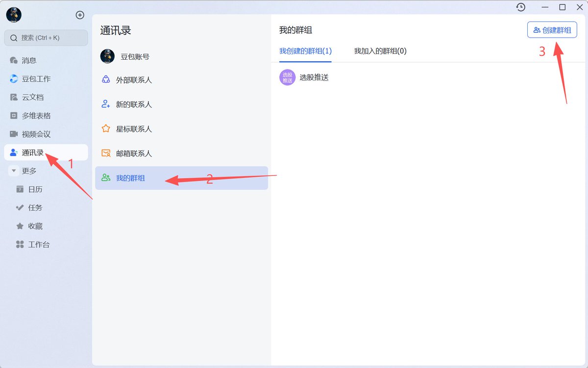
Task: Click the 视频会议 camera icon
Action: [x=14, y=134]
